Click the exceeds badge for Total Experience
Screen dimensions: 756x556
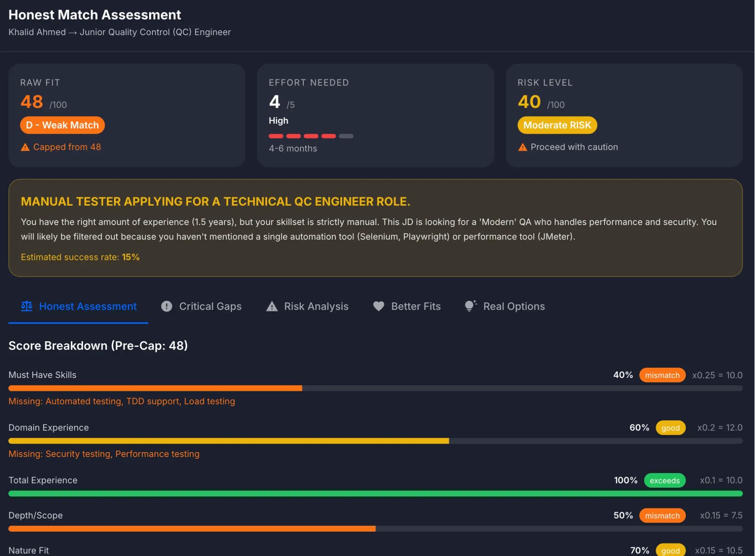(x=664, y=480)
